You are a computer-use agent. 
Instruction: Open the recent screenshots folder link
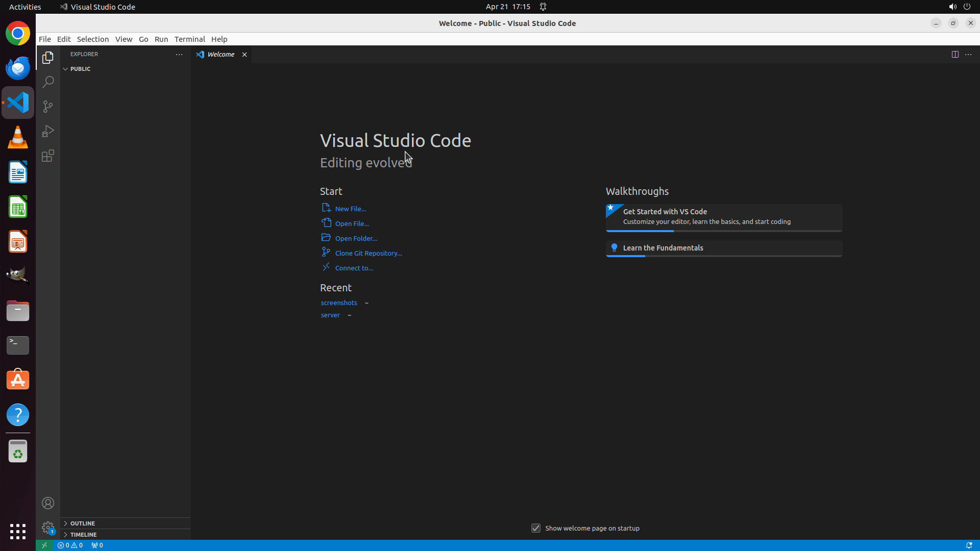(339, 303)
